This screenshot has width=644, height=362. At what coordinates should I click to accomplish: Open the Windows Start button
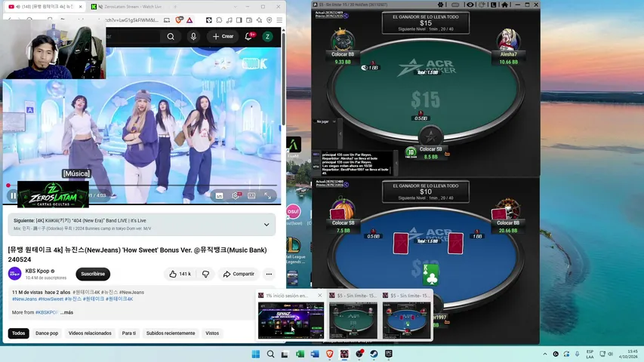[255, 354]
